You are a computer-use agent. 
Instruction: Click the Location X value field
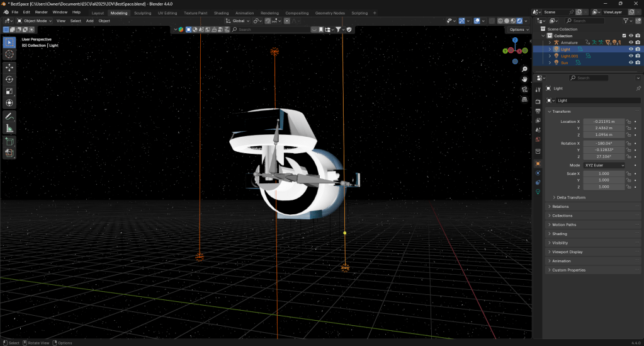603,121
